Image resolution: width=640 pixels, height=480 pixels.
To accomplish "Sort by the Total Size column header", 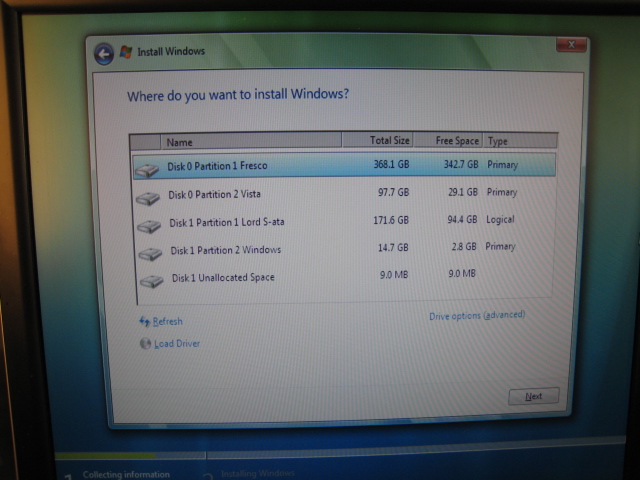I will click(378, 140).
